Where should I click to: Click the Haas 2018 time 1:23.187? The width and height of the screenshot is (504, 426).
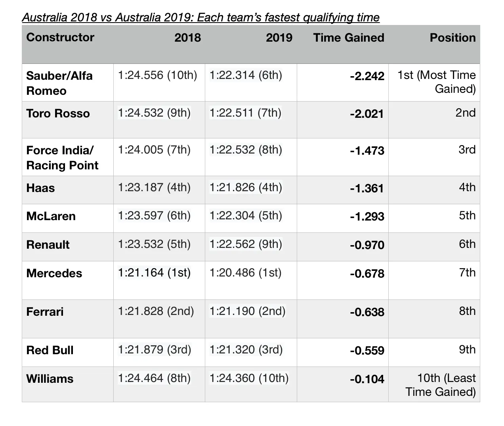[154, 187]
